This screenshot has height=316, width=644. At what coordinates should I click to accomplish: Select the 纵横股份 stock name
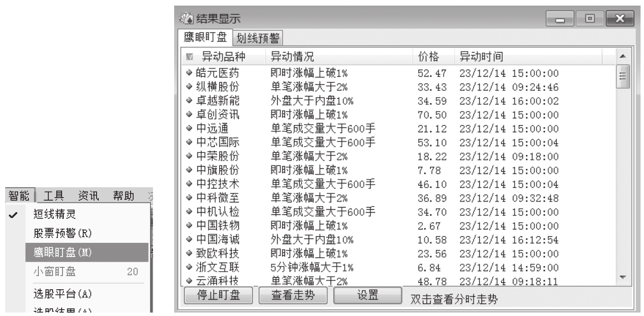(217, 87)
